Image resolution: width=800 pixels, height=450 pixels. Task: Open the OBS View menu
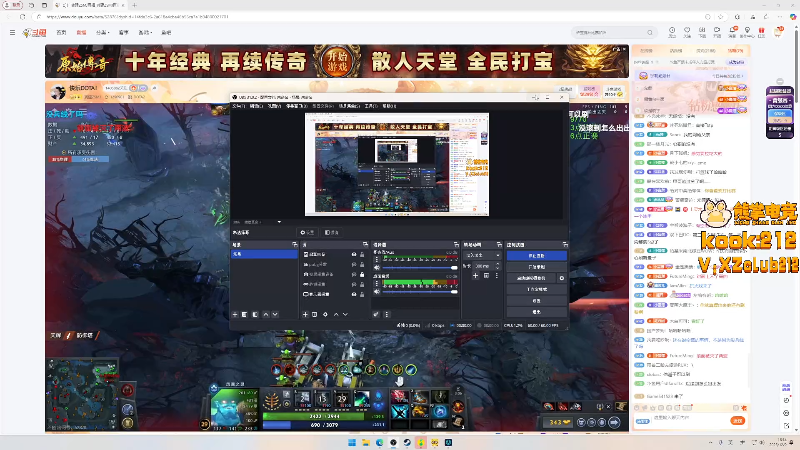pos(274,106)
